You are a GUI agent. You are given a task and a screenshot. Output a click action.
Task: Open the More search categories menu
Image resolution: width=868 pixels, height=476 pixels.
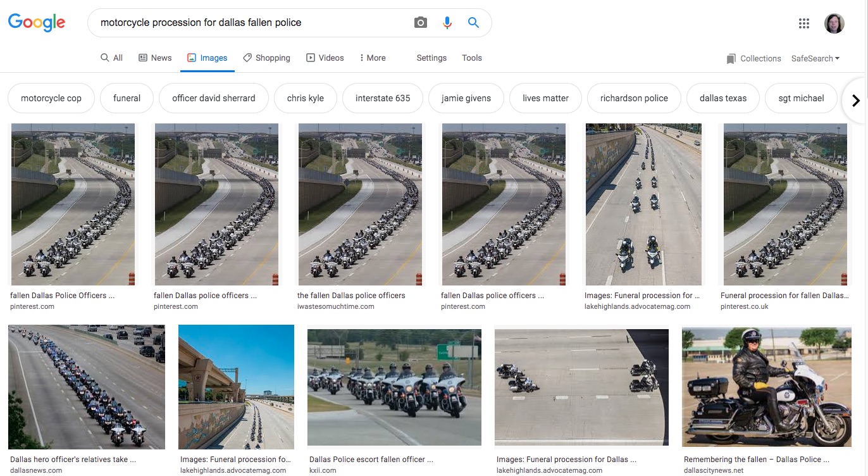pos(372,58)
